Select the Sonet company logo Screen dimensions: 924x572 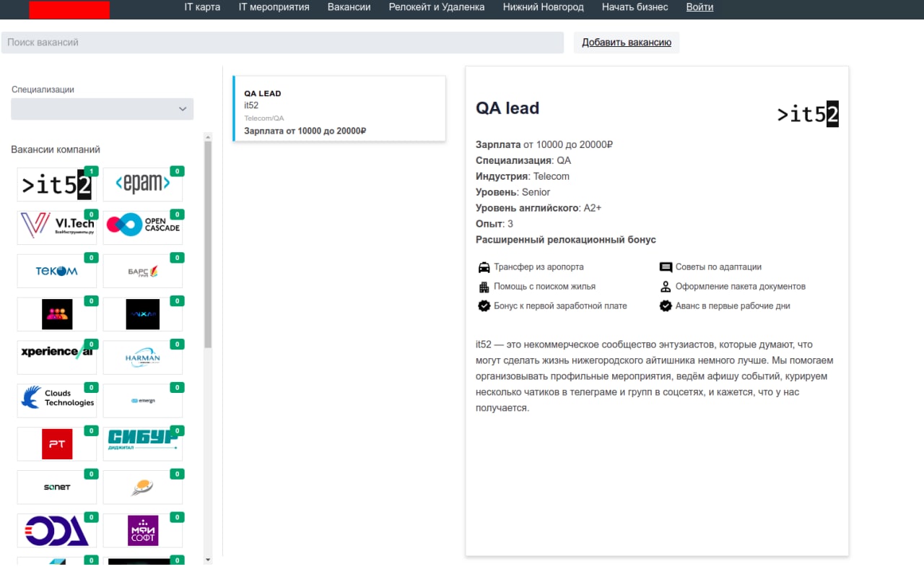click(56, 487)
